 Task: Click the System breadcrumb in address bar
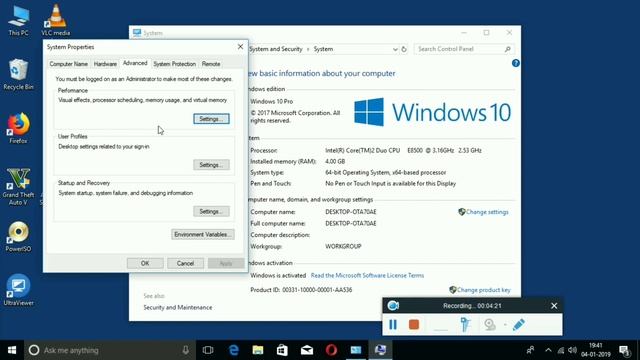coord(323,49)
